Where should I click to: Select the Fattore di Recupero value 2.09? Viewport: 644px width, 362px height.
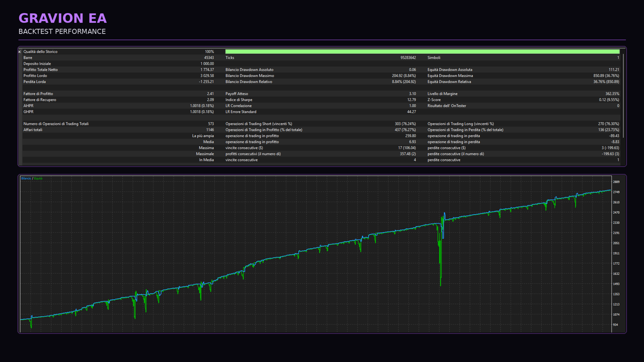[x=210, y=100]
